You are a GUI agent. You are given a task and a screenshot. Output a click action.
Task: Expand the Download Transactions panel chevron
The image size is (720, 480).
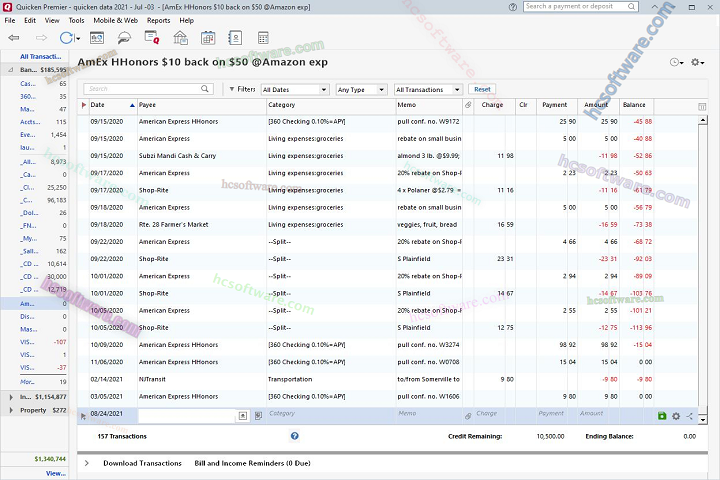coord(86,463)
